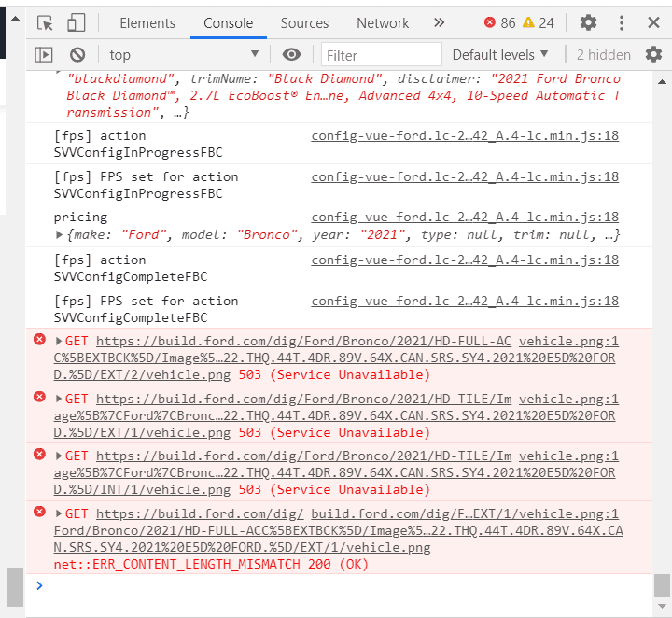Open the top JavaScript context dropdown
672x618 pixels.
tap(184, 55)
